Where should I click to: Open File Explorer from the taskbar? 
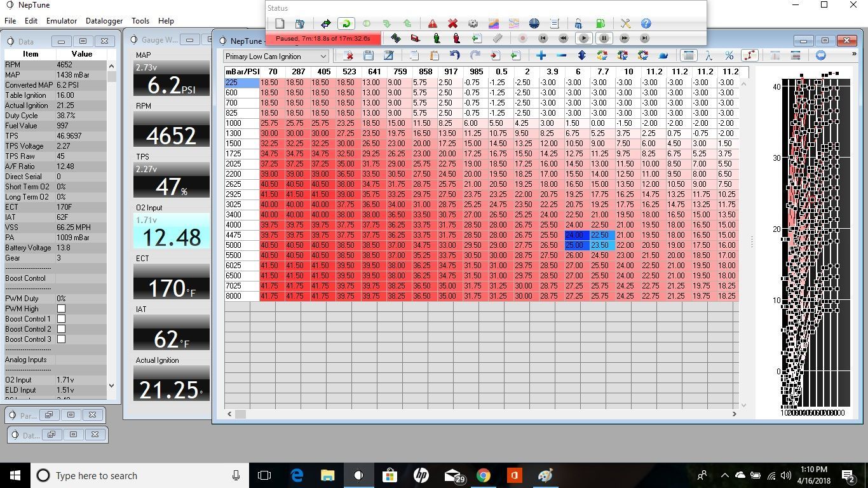tap(327, 475)
